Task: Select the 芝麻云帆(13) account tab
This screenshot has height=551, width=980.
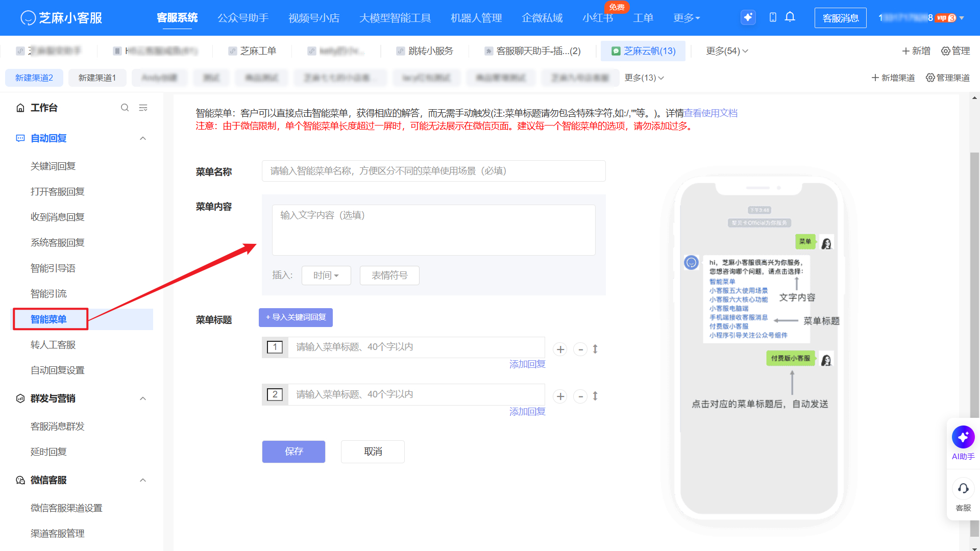Action: coord(643,51)
